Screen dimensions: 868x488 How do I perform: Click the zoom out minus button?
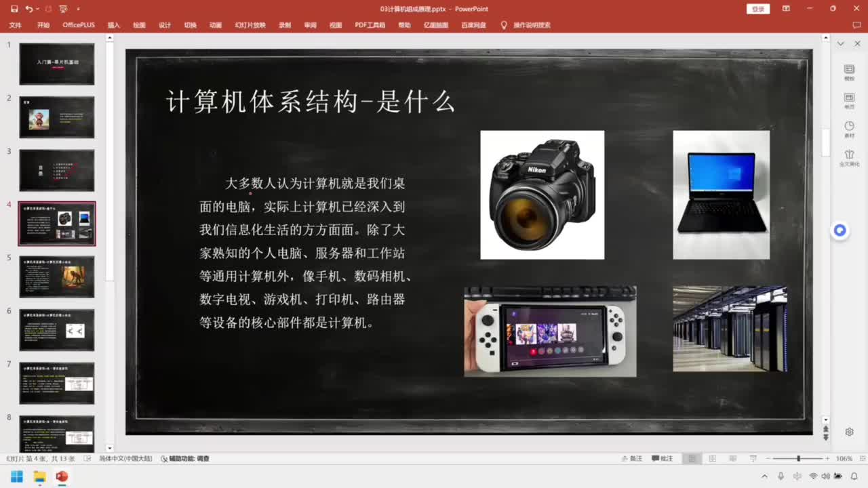tap(769, 459)
